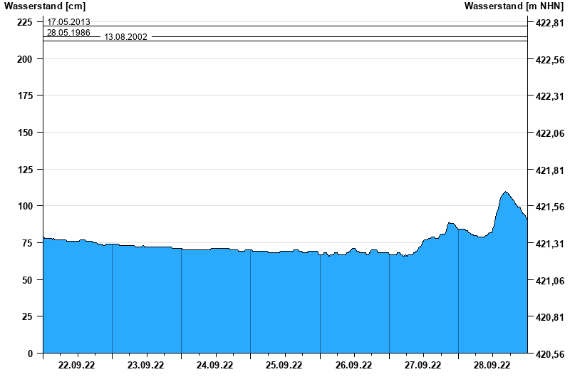Pick the 24.09.22 date on the x-axis

coord(215,365)
